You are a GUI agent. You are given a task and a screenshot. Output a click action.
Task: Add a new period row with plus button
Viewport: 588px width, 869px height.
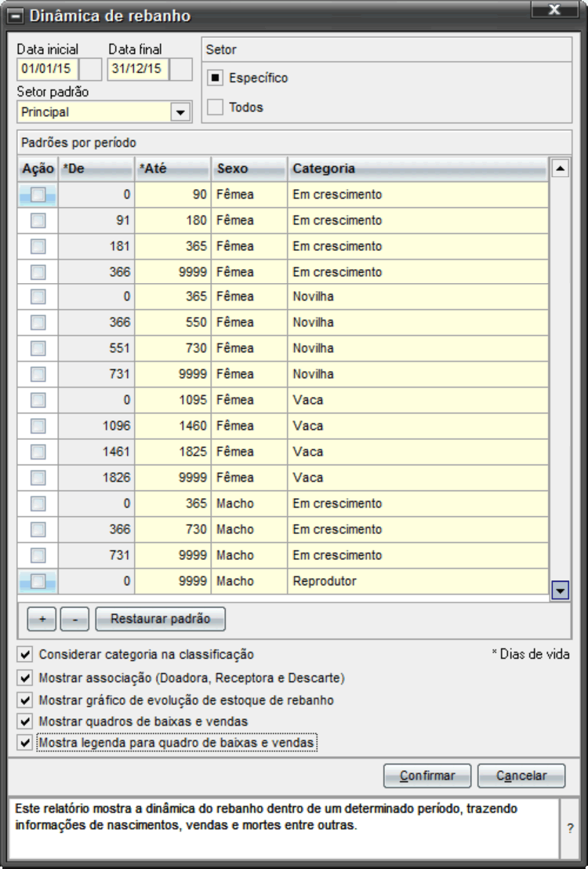42,619
